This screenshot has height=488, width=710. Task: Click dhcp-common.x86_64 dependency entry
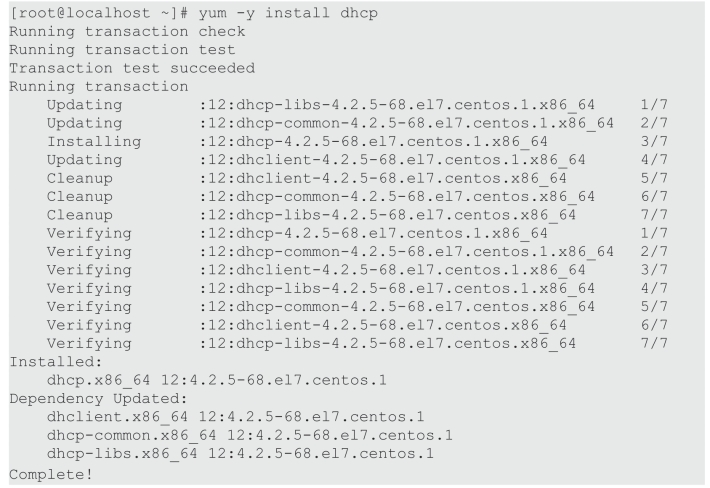249,435
